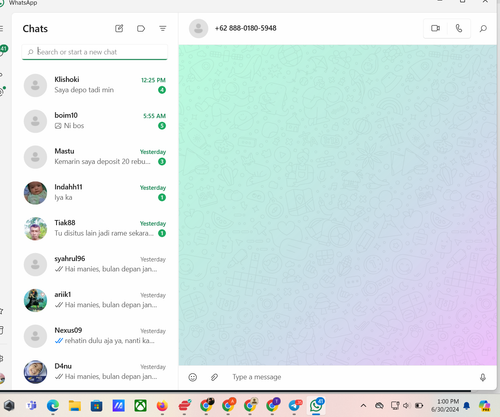Search within the open conversation
This screenshot has width=500, height=417.
click(483, 29)
